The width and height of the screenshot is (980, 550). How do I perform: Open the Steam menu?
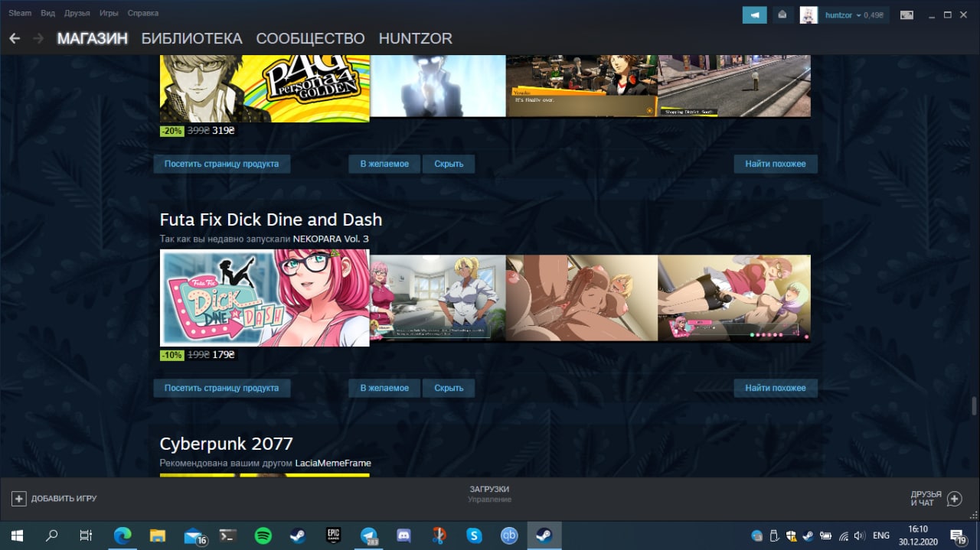pos(20,13)
